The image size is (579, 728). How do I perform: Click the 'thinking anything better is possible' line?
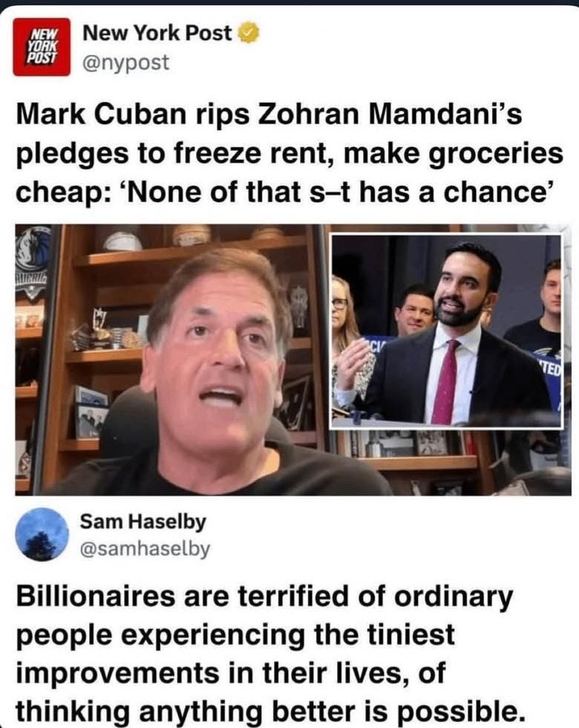tap(268, 710)
